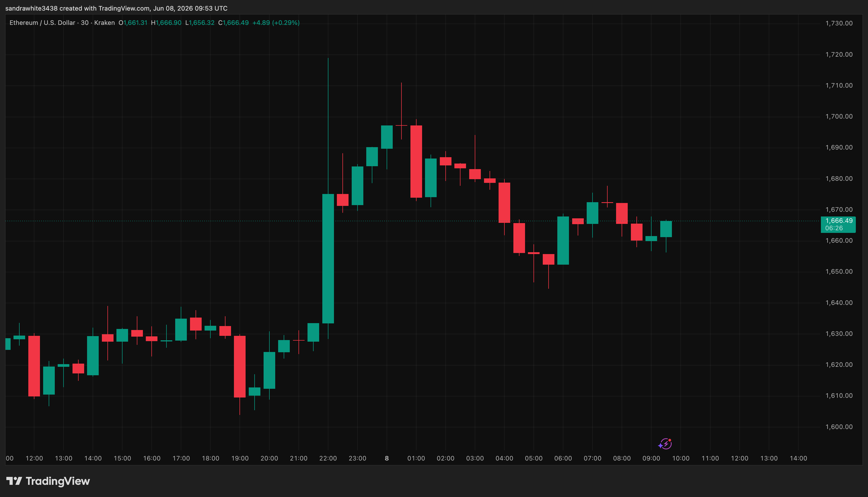
Task: Click the day 8 time axis label
Action: pyautogui.click(x=387, y=458)
